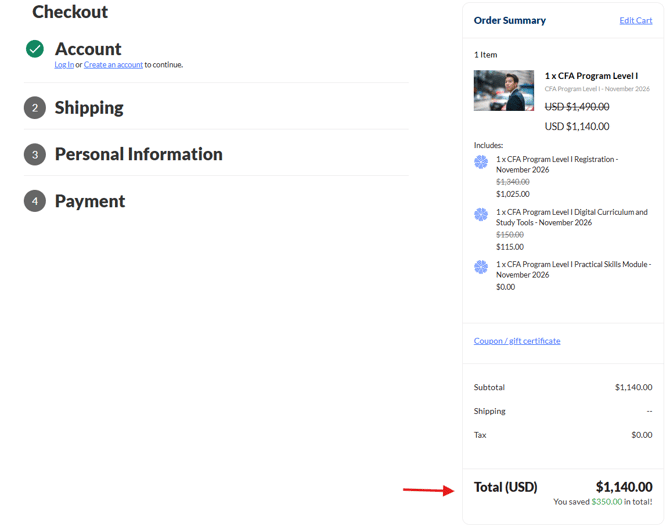
Task: Click the Order Summary heading
Action: coord(510,20)
